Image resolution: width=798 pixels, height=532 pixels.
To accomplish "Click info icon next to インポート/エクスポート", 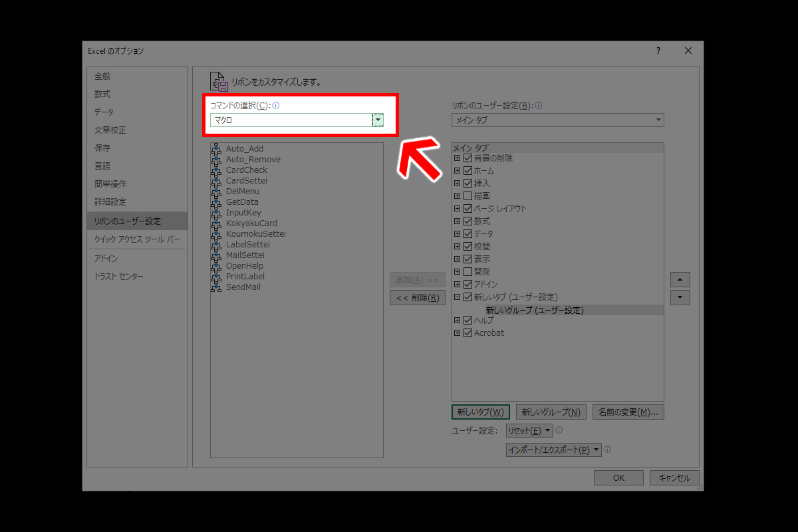I will 607,450.
